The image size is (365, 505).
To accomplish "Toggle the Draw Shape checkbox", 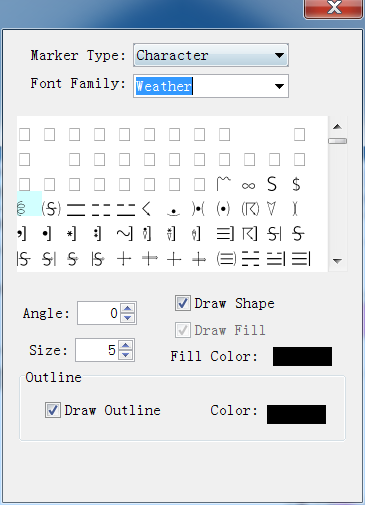I will tap(183, 303).
